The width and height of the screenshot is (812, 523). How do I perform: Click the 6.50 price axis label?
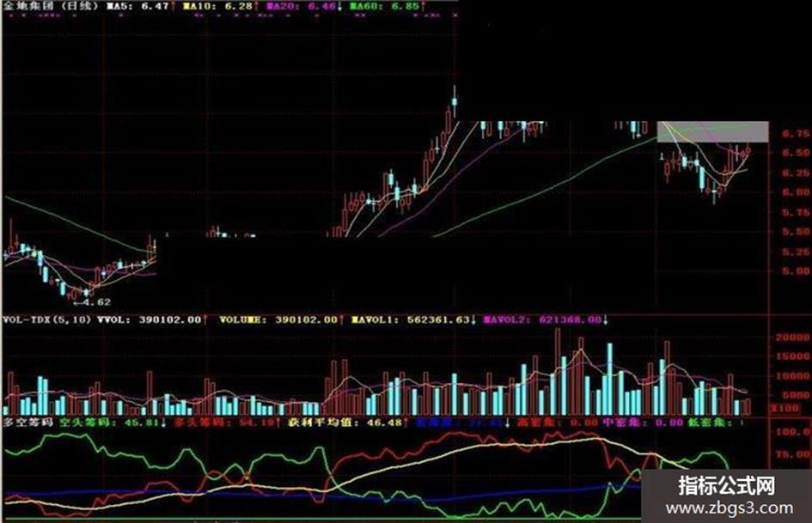tap(796, 153)
